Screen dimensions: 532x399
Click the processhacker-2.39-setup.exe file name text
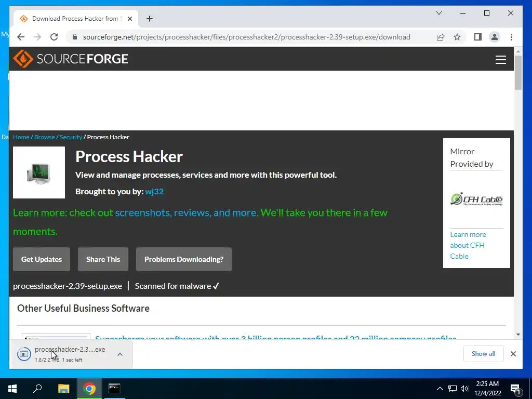pos(68,286)
